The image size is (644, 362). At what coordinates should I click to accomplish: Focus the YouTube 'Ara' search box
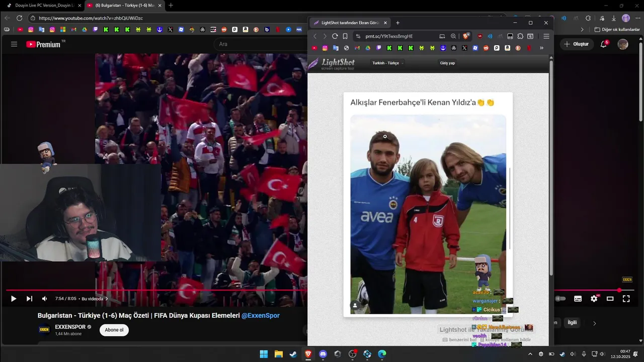259,44
